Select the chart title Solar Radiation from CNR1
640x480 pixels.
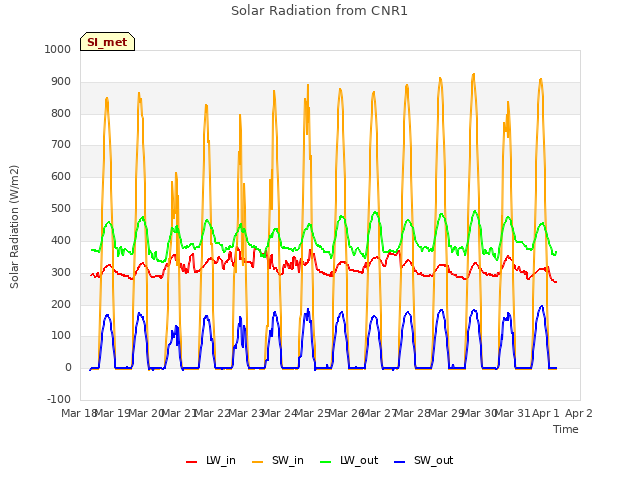pyautogui.click(x=319, y=11)
